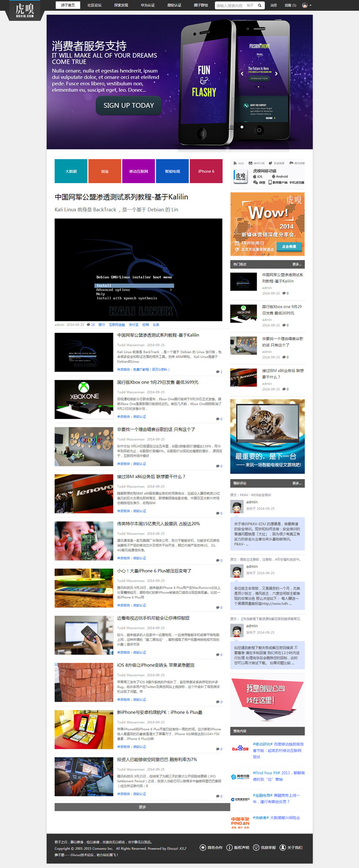Click the 虎嗅 HUXIU.COM site logo
This screenshot has height=868, width=359.
25,10
